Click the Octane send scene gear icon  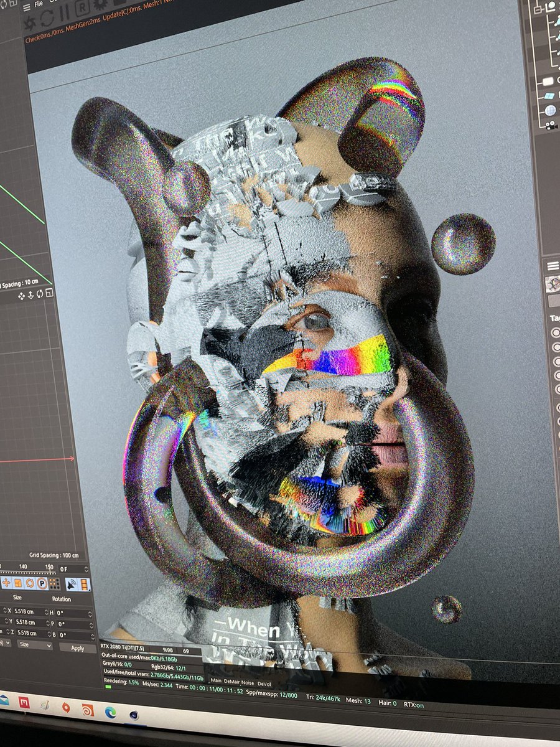pyautogui.click(x=30, y=24)
